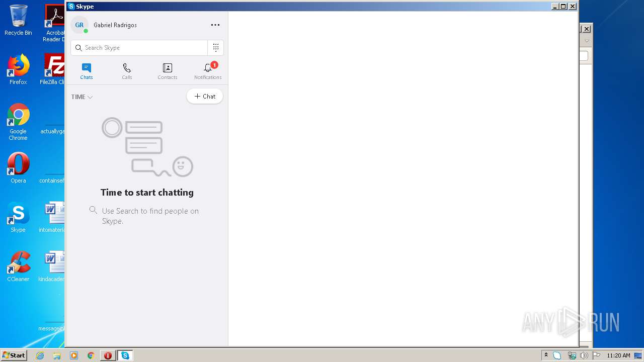Select the Skype desktop shortcut
The image size is (644, 362).
pyautogui.click(x=18, y=217)
